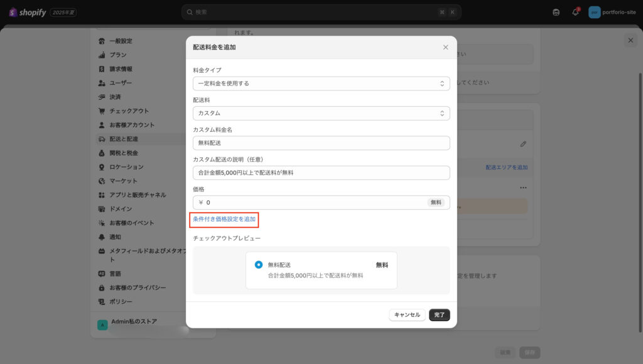Click the pencil edit icon behind dialog
The width and height of the screenshot is (643, 364).
523,144
